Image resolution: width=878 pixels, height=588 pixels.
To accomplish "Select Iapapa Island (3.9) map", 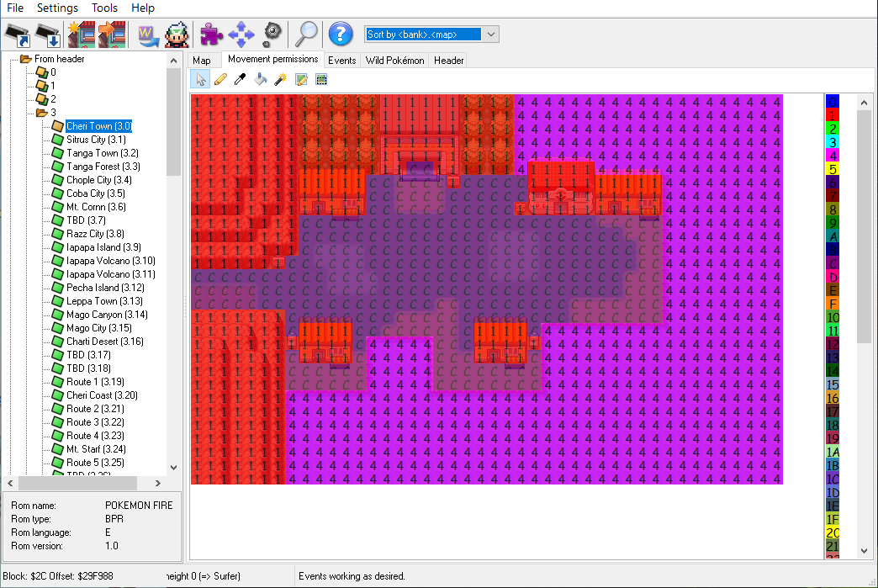I will 103,247.
